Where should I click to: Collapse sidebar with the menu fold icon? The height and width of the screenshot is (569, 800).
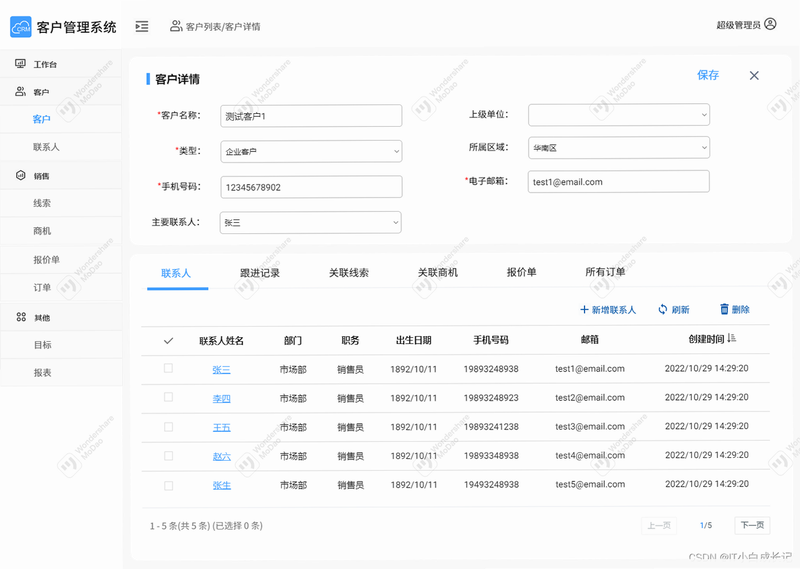142,27
